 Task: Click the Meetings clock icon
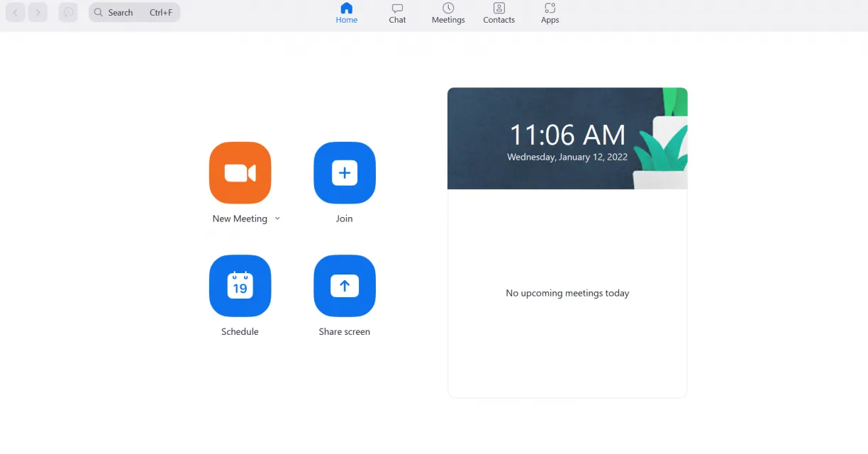click(x=448, y=9)
